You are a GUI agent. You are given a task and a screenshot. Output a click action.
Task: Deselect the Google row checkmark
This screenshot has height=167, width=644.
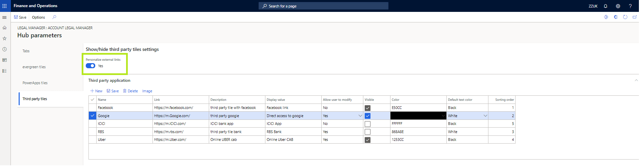pos(92,115)
